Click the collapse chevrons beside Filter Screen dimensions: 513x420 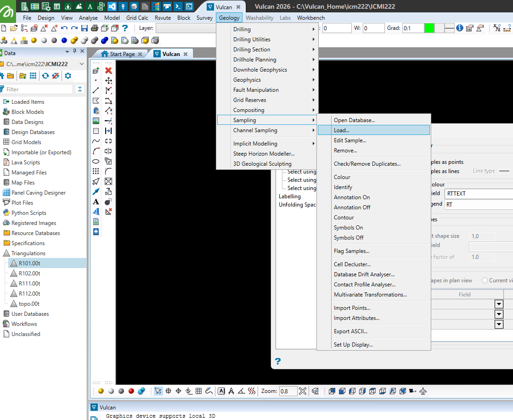click(80, 90)
